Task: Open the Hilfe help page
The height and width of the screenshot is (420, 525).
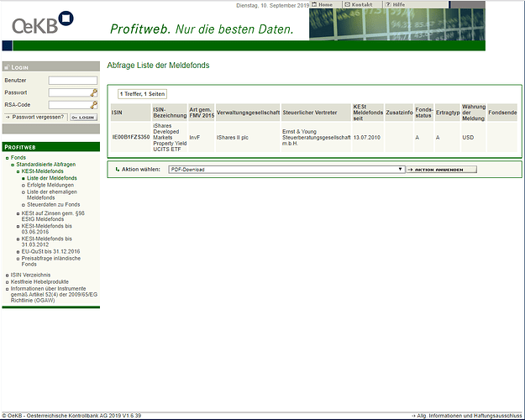Action: 396,4
